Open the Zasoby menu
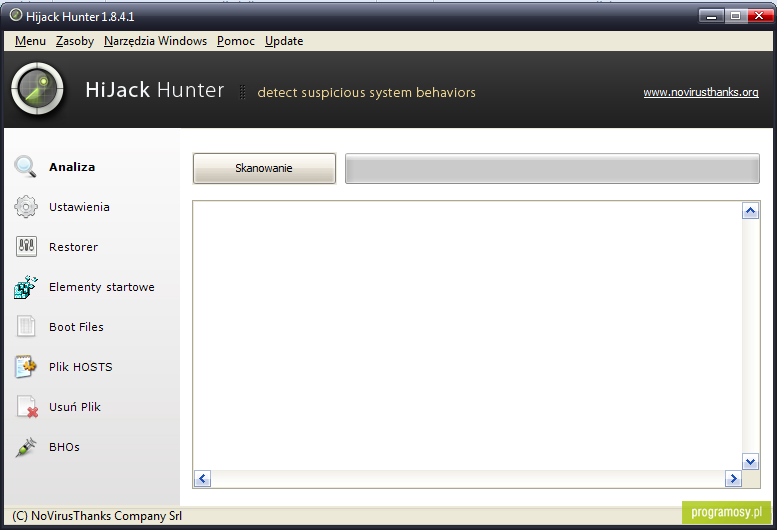The height and width of the screenshot is (530, 777). [x=75, y=41]
